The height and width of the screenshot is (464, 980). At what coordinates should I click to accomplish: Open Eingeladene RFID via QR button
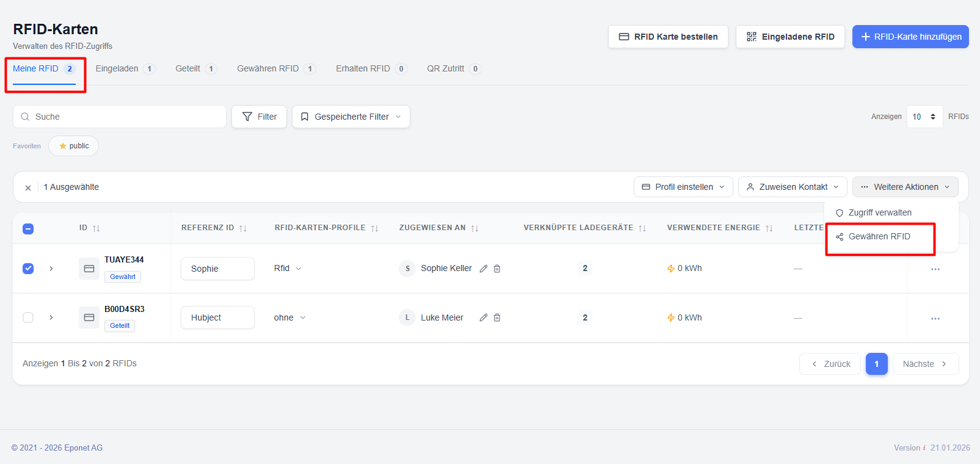[790, 37]
